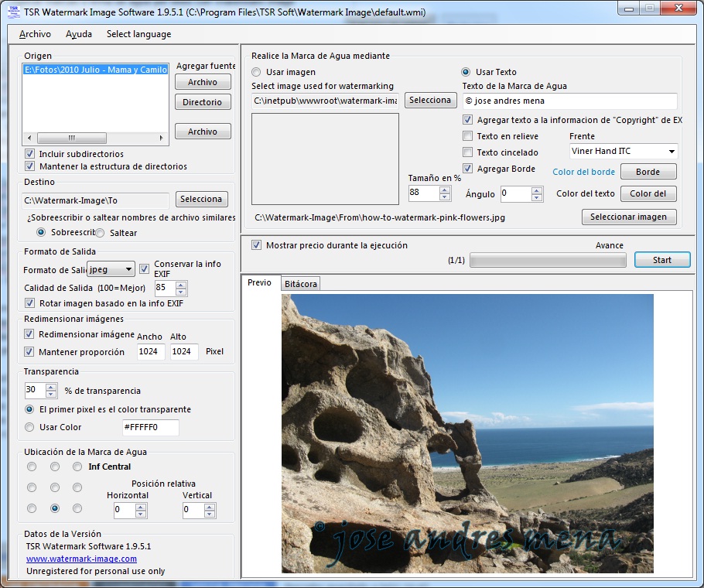Increase Calidad de Salida value
The width and height of the screenshot is (704, 588).
[x=181, y=285]
